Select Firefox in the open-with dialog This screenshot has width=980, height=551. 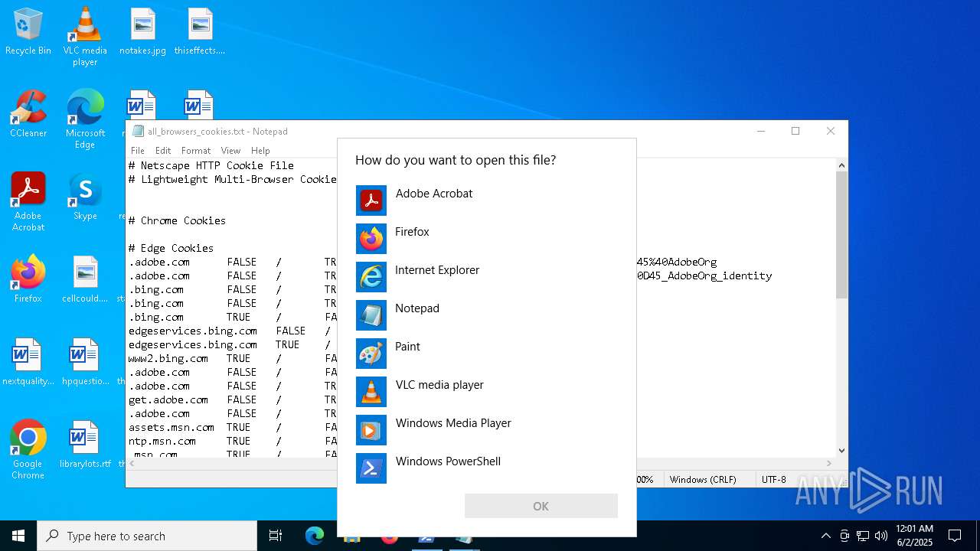point(487,239)
